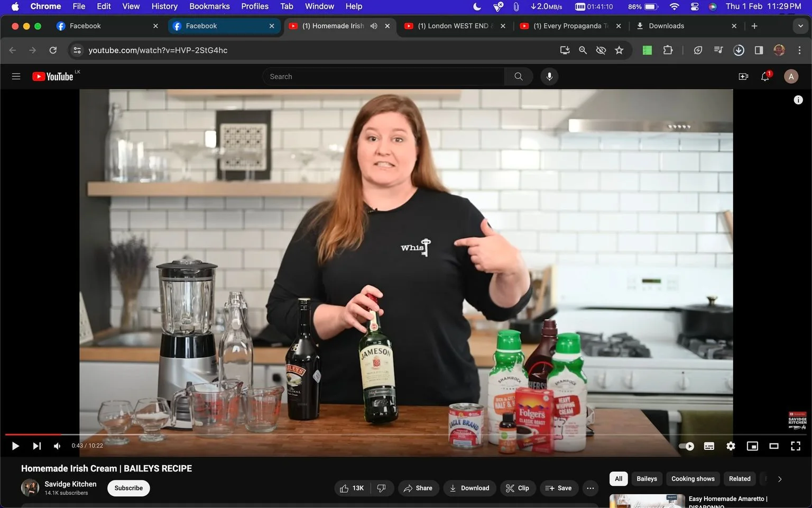Mute the video volume icon
The width and height of the screenshot is (812, 508).
(57, 446)
